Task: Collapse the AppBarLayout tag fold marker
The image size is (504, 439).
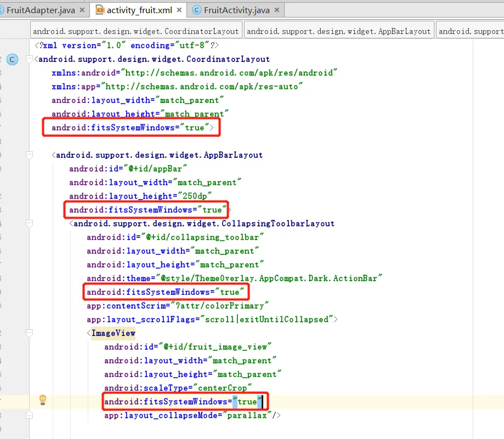Action: coord(29,155)
